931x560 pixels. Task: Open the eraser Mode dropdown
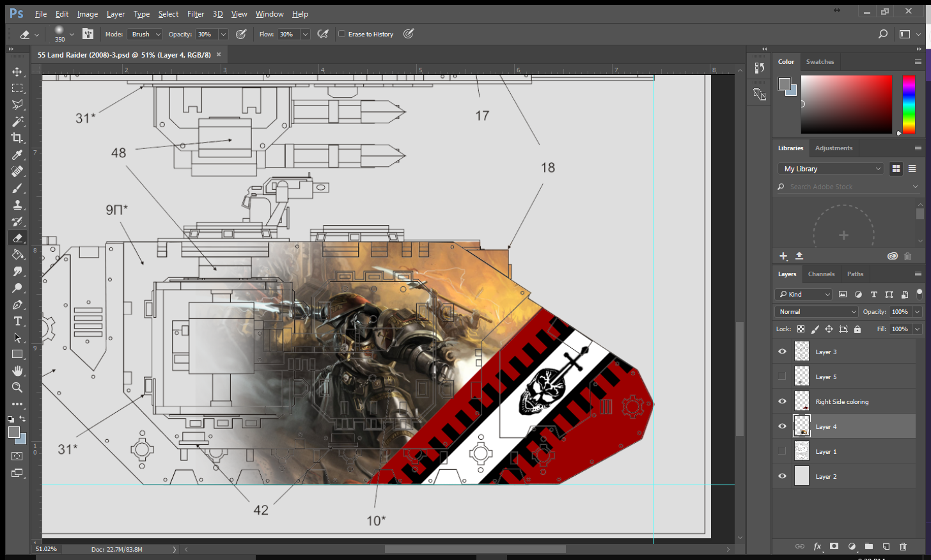click(x=145, y=35)
